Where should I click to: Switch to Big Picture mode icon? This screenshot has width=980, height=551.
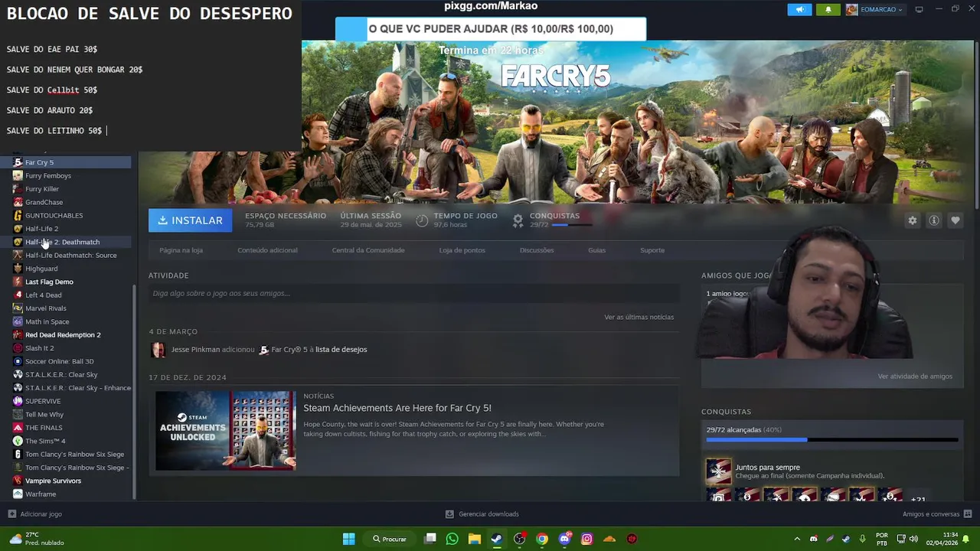pyautogui.click(x=919, y=9)
